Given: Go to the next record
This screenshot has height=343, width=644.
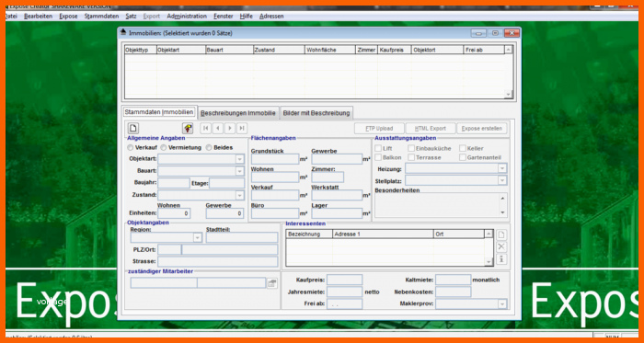Looking at the screenshot, I should 230,129.
